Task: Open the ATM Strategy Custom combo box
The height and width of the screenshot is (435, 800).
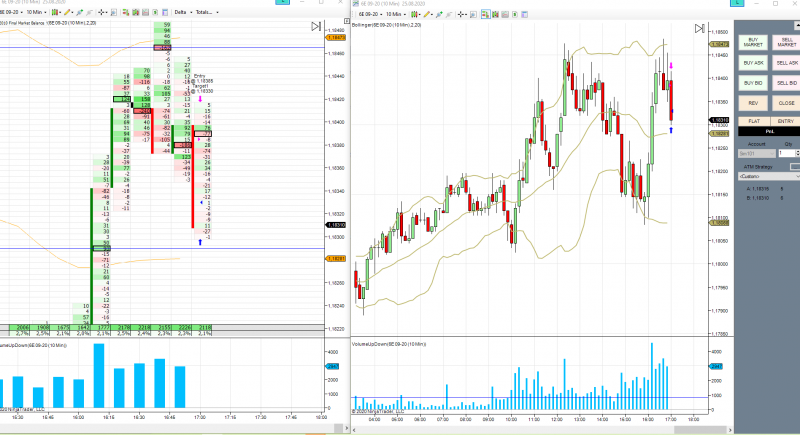Action: 769,176
